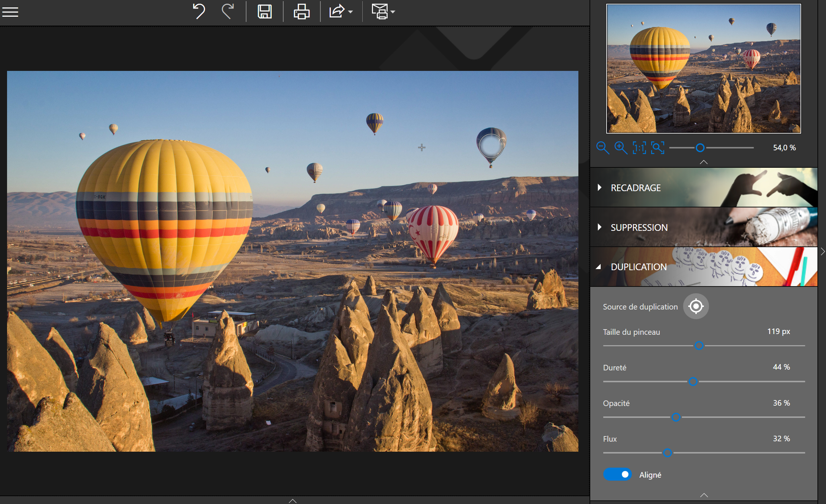Zoom out with magnifier minus icon
This screenshot has height=504, width=826.
tap(602, 148)
